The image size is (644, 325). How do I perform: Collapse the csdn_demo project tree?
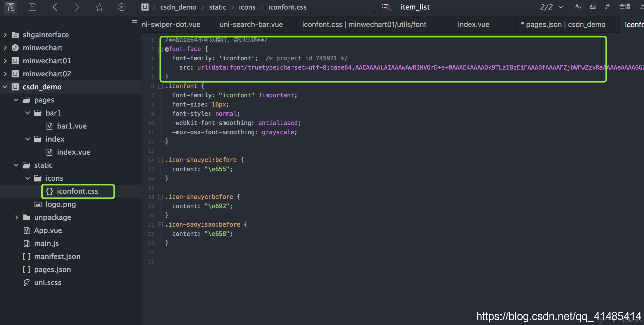pyautogui.click(x=5, y=87)
